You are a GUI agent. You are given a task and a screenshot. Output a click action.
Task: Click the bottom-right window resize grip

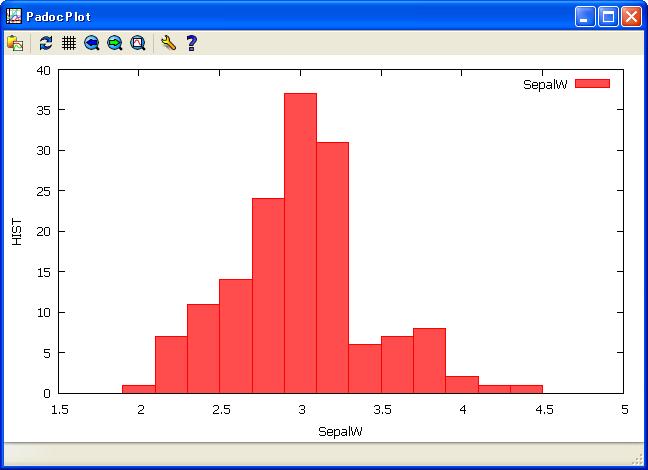point(638,460)
